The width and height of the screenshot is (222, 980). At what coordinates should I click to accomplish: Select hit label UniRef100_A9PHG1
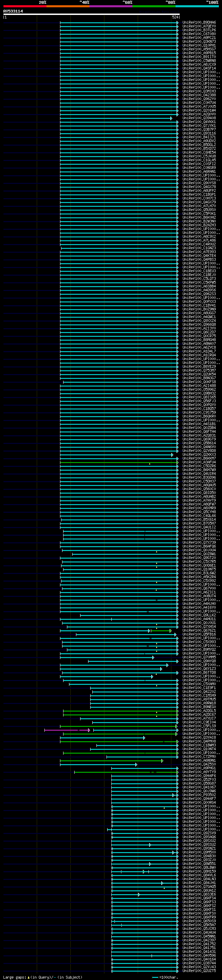point(199,768)
